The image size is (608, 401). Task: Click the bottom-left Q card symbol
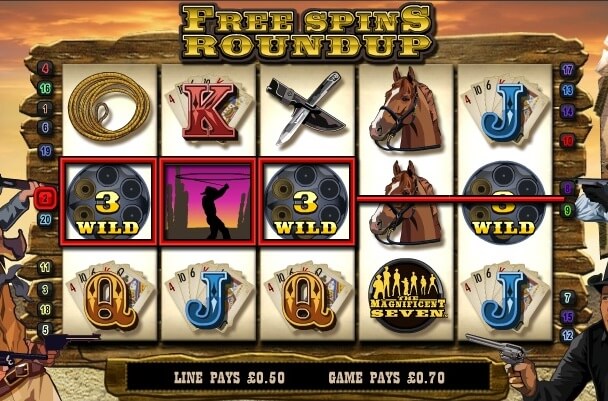pos(109,297)
